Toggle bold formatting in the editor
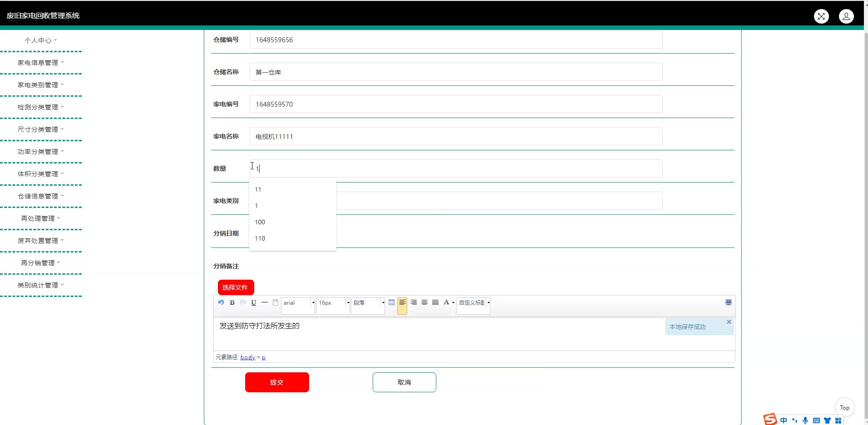 click(232, 302)
